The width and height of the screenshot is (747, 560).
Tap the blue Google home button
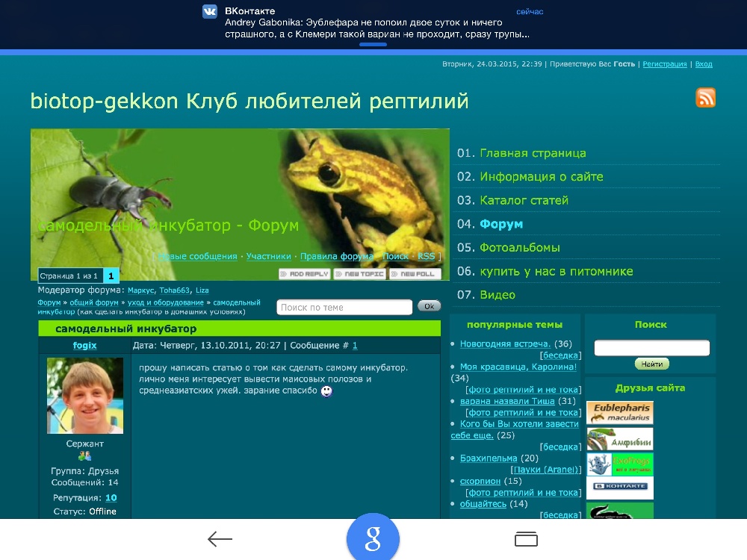(x=373, y=539)
